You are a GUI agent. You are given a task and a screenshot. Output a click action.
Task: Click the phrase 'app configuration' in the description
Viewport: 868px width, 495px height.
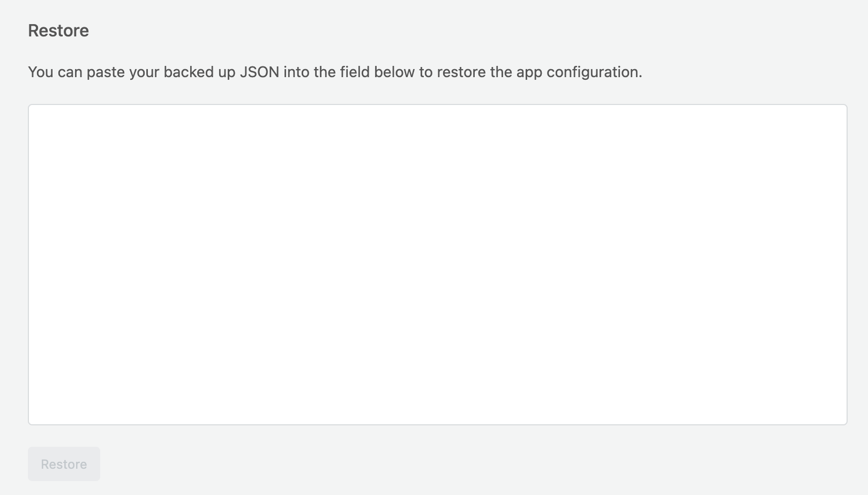coord(579,72)
